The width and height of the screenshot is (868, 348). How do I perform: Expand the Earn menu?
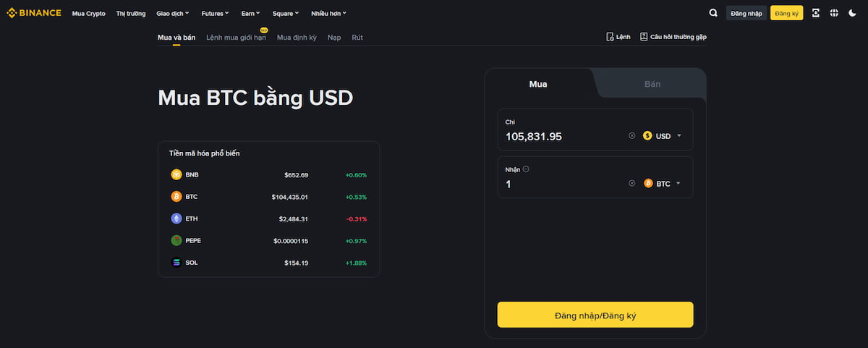[x=251, y=13]
